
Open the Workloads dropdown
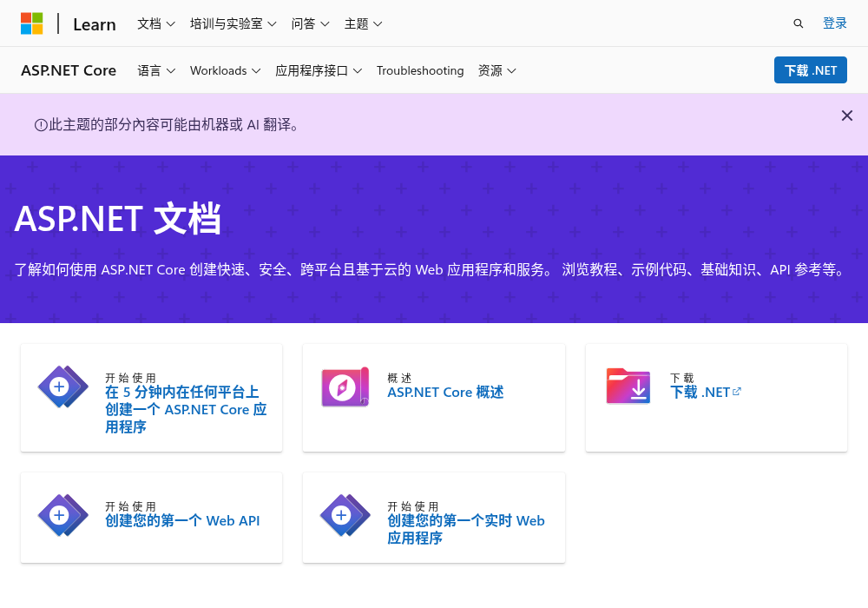click(226, 71)
